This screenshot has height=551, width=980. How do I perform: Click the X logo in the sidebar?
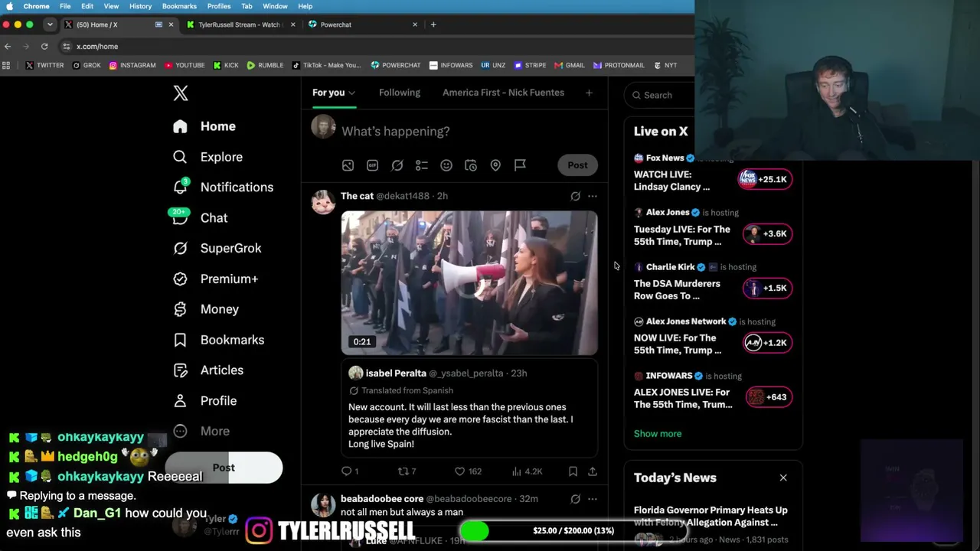pyautogui.click(x=181, y=93)
